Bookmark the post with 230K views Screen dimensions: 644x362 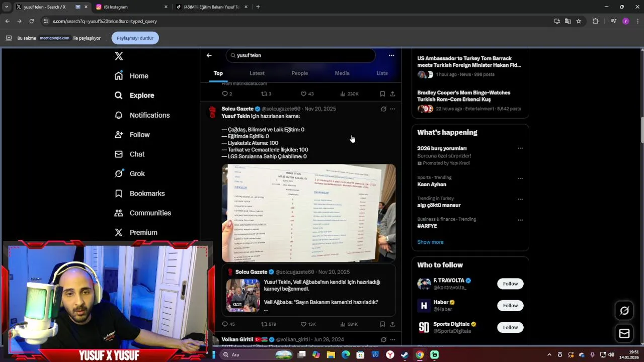[382, 94]
